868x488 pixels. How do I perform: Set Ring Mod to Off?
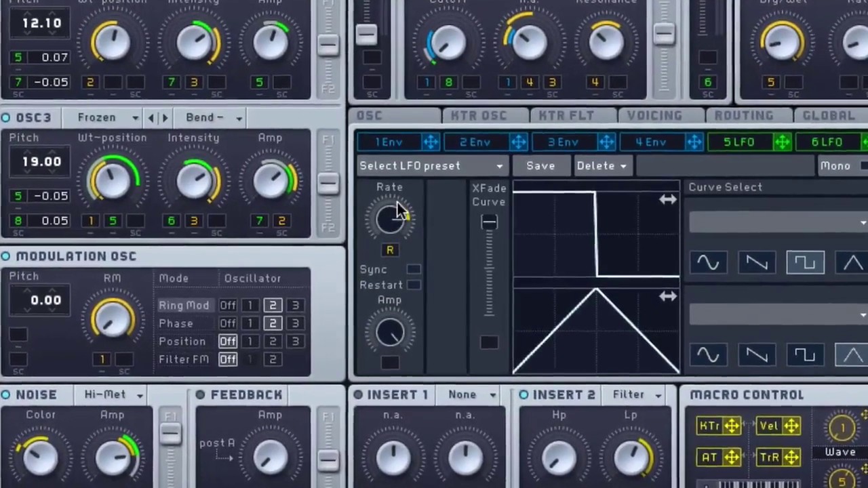228,306
